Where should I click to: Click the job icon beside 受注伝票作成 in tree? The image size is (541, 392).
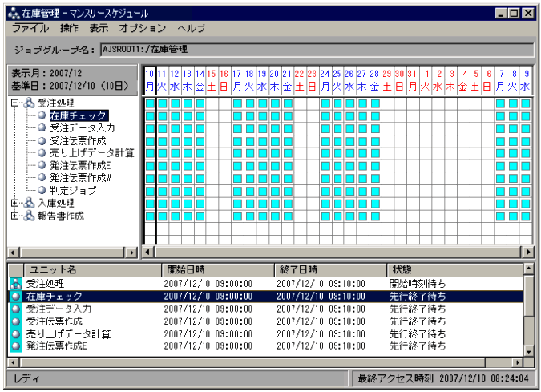point(42,140)
